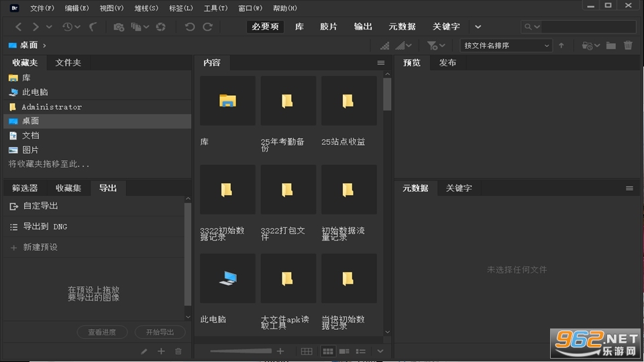Switch to the 文件夹 tab
644x362 pixels.
(x=68, y=63)
